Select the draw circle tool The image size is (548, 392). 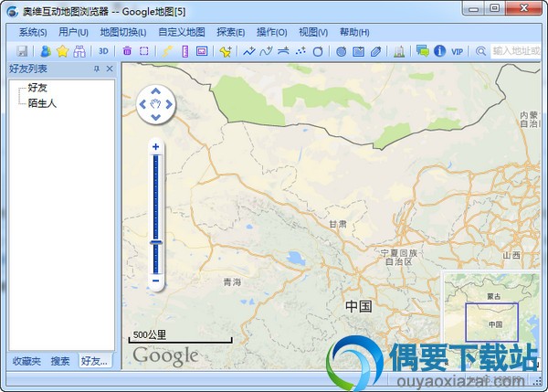point(318,51)
